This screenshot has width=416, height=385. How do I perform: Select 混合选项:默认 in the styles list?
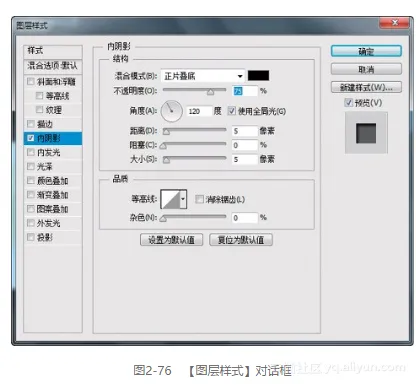[x=53, y=66]
